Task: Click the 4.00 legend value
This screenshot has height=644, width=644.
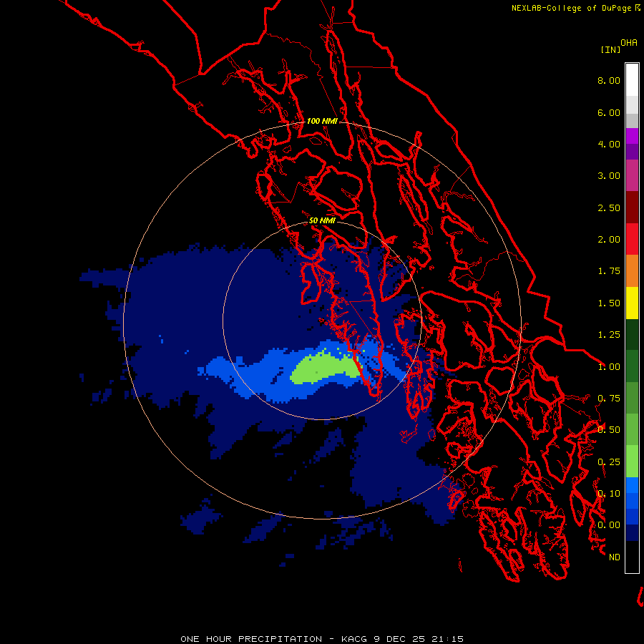Action: click(x=609, y=144)
